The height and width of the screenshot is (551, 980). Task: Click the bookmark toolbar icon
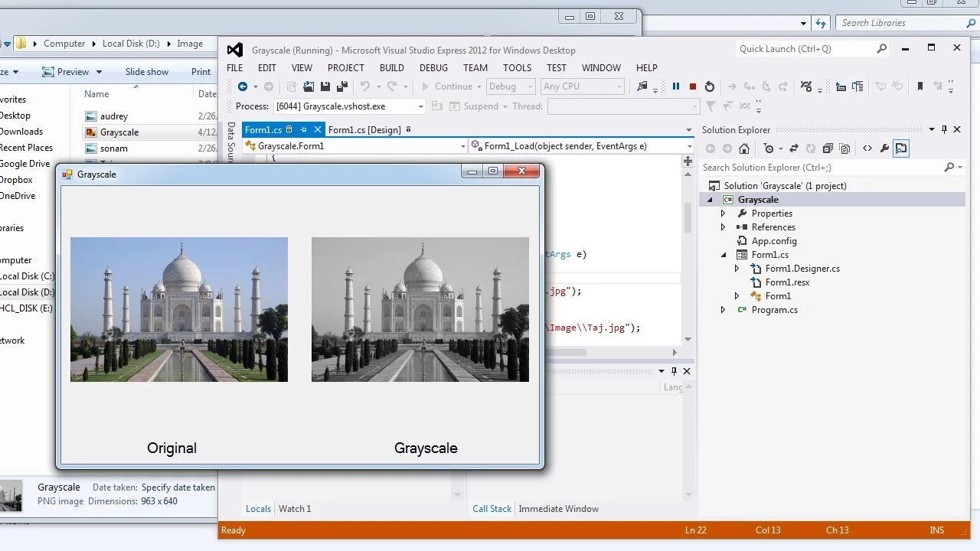(x=920, y=86)
